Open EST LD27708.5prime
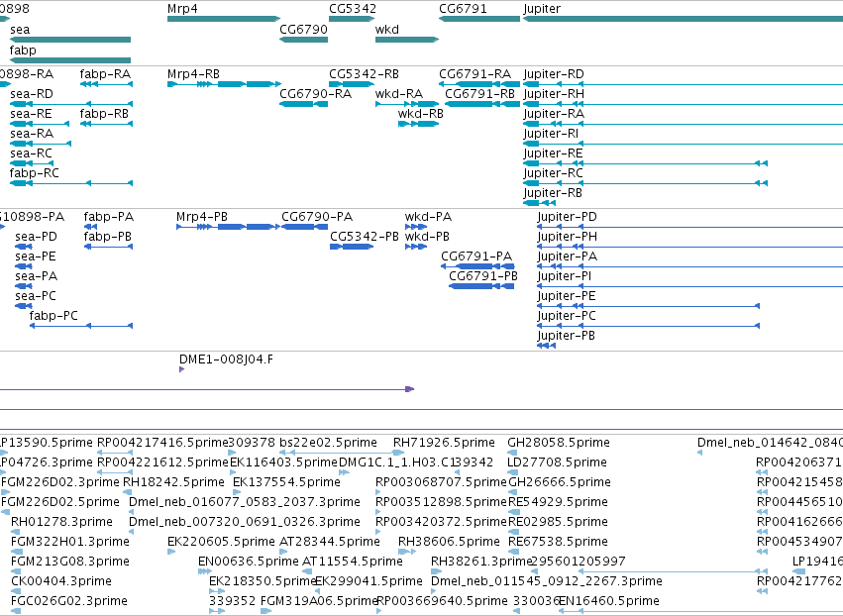This screenshot has width=843, height=616. point(558,462)
